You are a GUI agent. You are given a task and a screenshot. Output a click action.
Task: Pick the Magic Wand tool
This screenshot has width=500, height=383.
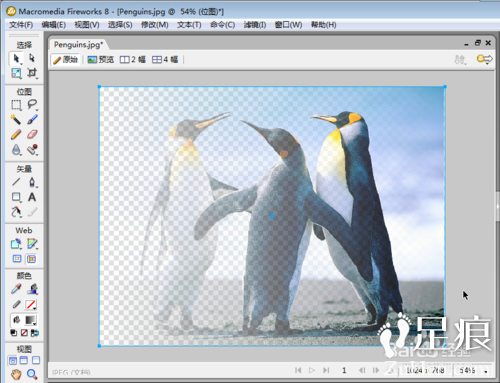16,119
